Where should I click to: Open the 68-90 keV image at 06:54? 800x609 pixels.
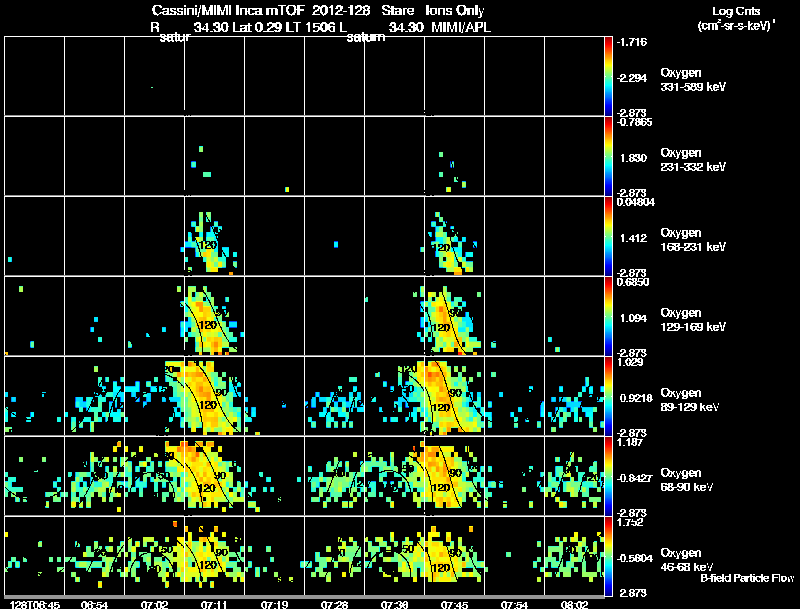[94, 476]
